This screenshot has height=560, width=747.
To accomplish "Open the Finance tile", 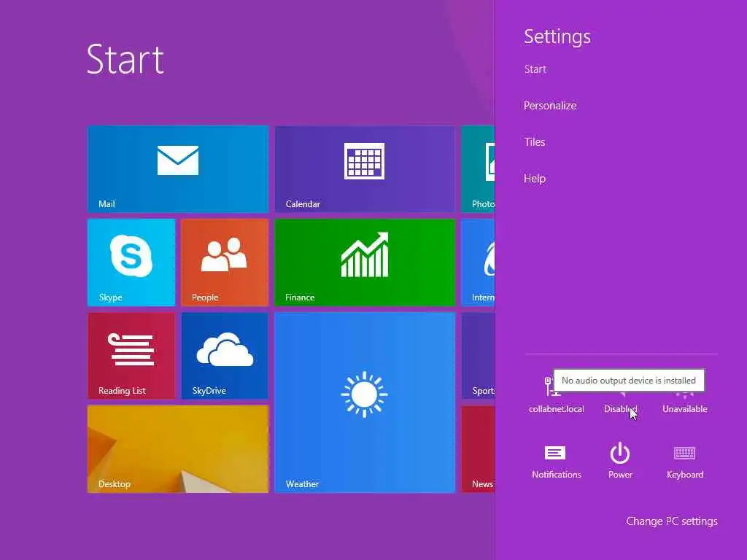I will point(365,262).
